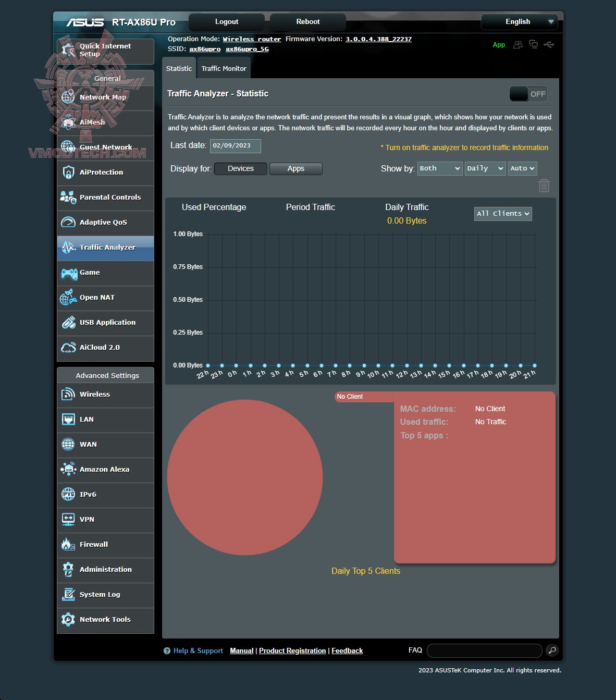Open VPN settings icon

[68, 519]
